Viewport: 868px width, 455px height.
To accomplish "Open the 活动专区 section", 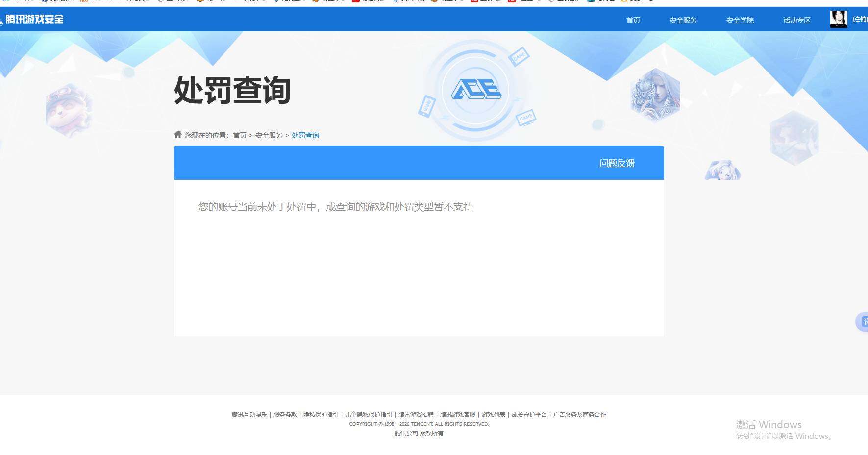I will (x=796, y=20).
